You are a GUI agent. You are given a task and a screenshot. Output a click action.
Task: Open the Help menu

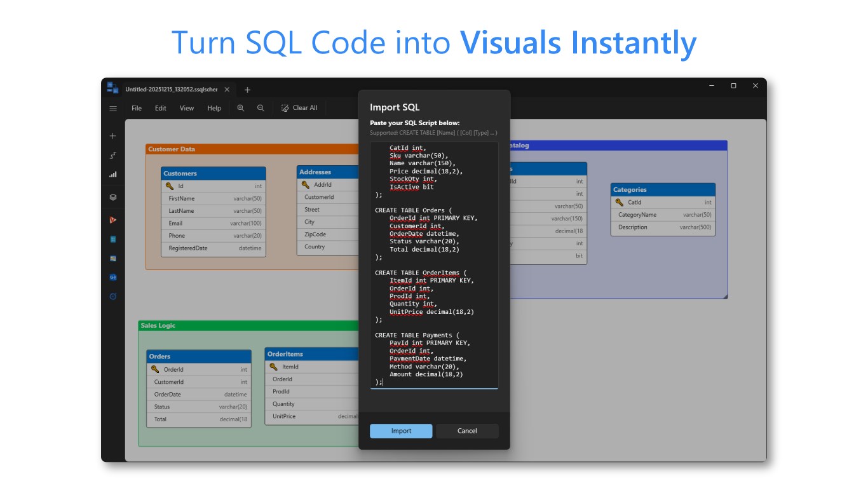(x=214, y=108)
